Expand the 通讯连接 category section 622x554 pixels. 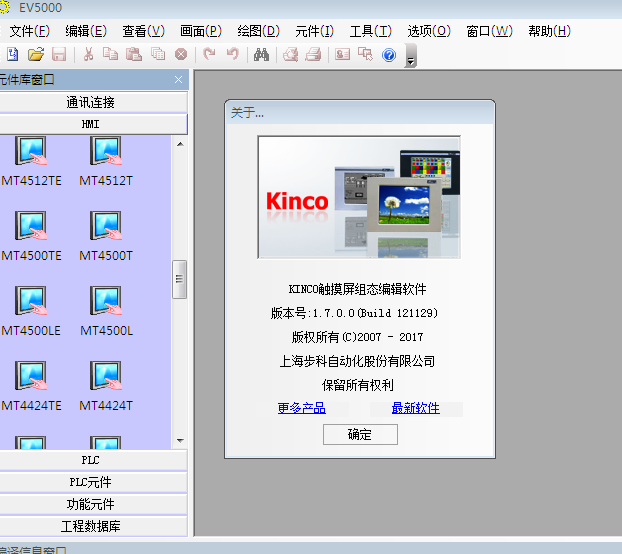click(91, 102)
